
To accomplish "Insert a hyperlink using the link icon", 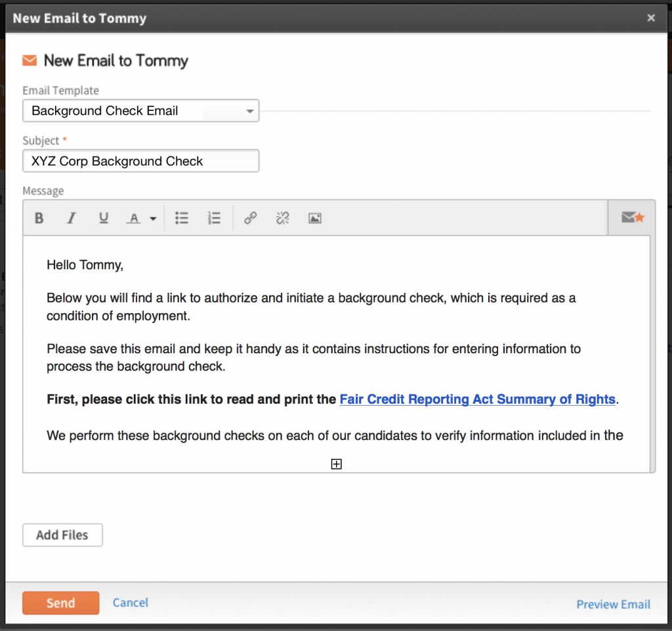I will click(x=250, y=218).
